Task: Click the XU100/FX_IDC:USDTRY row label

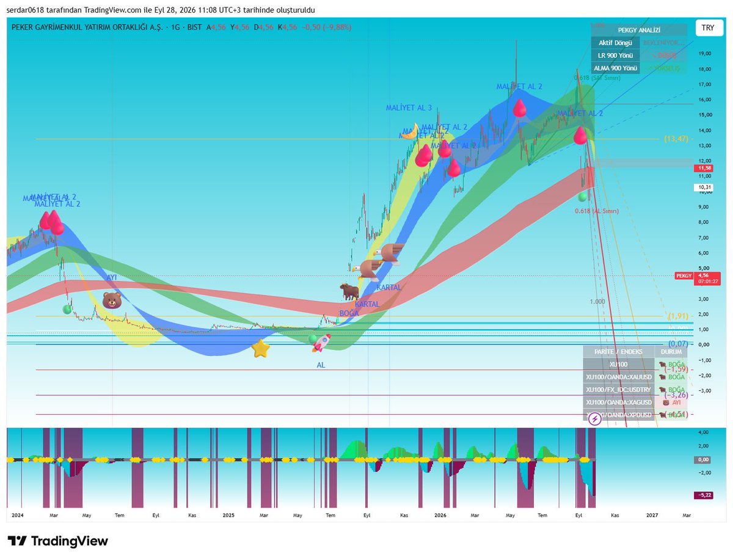Action: pos(618,390)
